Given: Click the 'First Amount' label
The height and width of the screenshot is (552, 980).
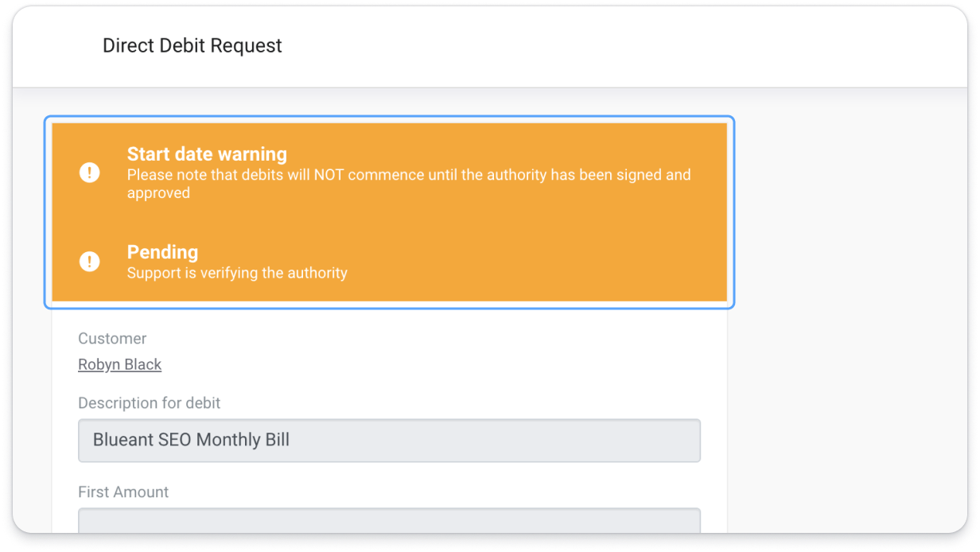Looking at the screenshot, I should point(123,492).
